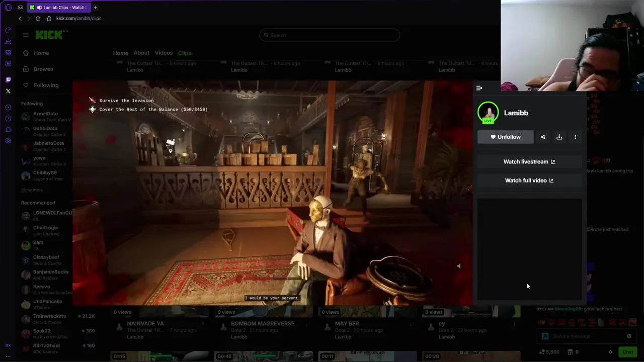Click Watch full video link

tap(529, 180)
